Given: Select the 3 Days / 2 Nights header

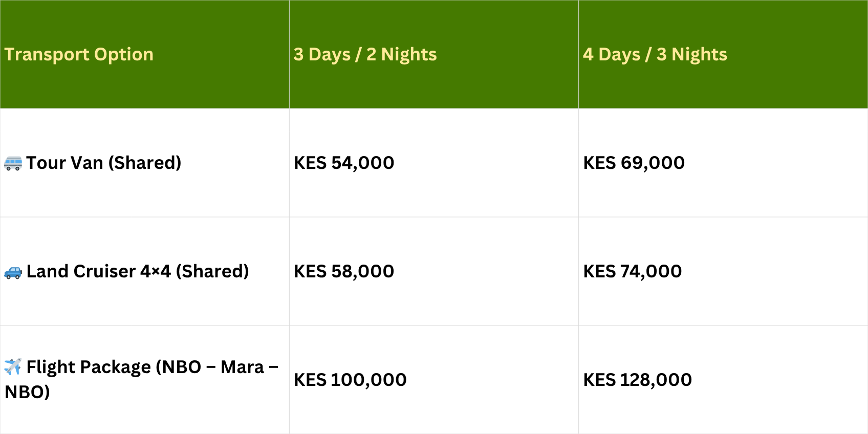Looking at the screenshot, I should pyautogui.click(x=365, y=54).
